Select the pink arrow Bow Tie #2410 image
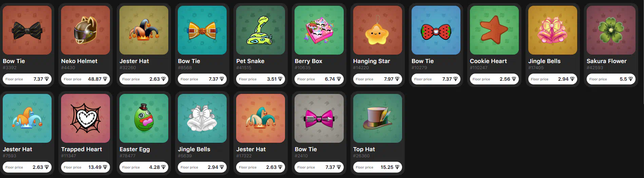 tap(319, 118)
